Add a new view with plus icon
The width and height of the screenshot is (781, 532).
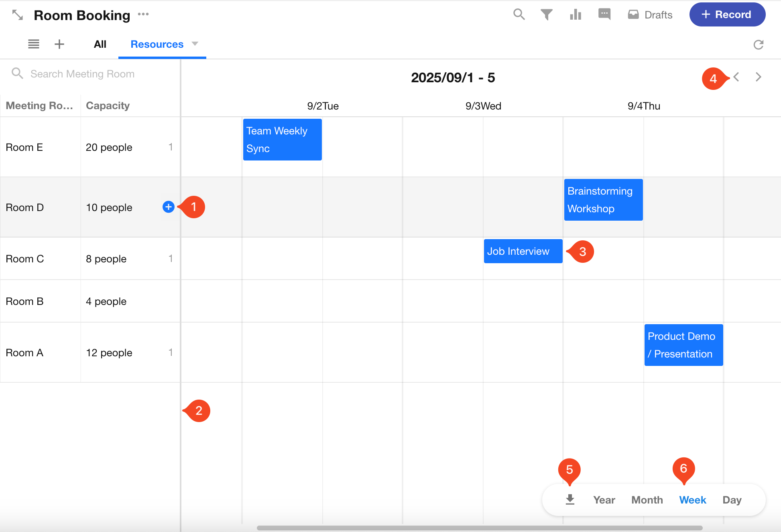pyautogui.click(x=59, y=44)
